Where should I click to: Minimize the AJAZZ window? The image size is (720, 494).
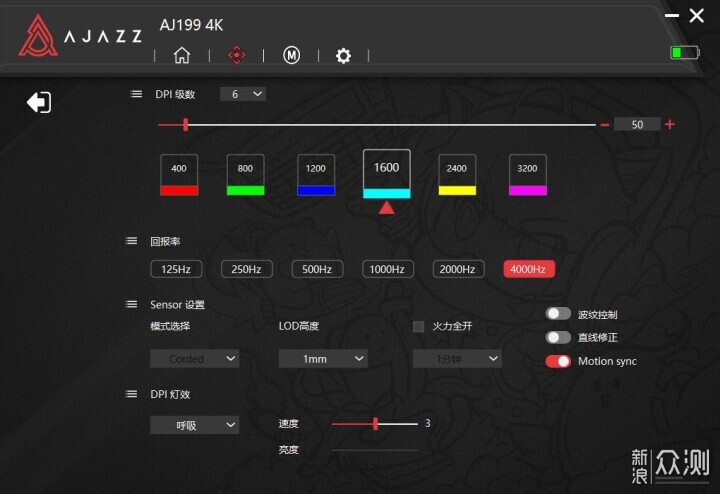[x=672, y=16]
